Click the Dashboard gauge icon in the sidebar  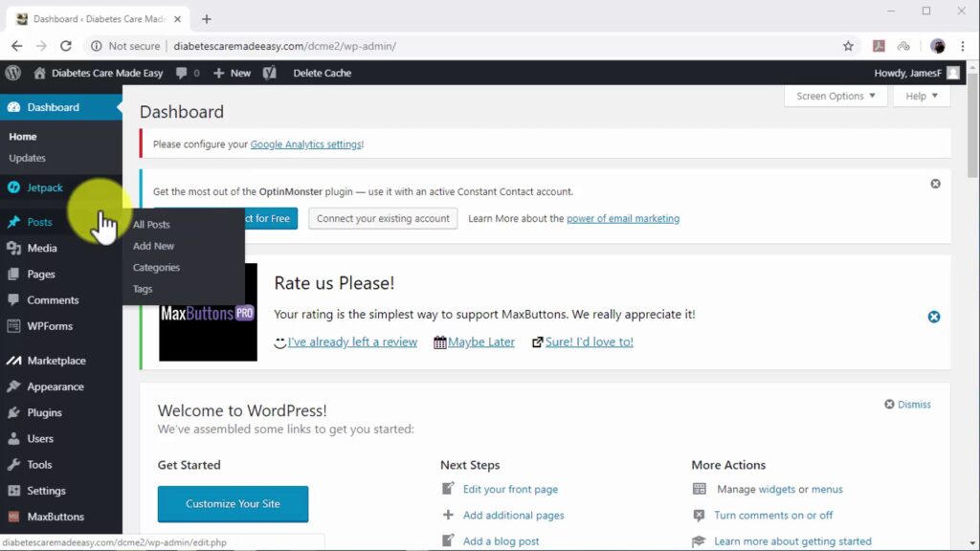(x=13, y=107)
